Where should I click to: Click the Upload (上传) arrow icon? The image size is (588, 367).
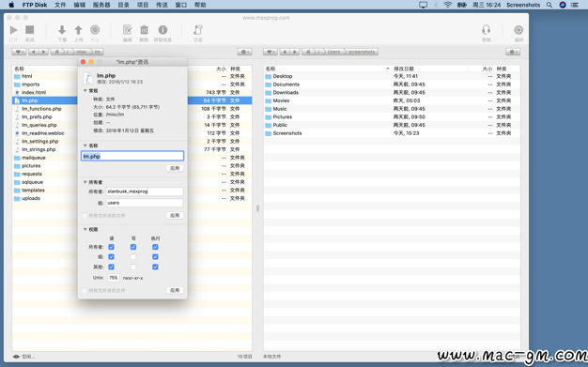(x=78, y=30)
